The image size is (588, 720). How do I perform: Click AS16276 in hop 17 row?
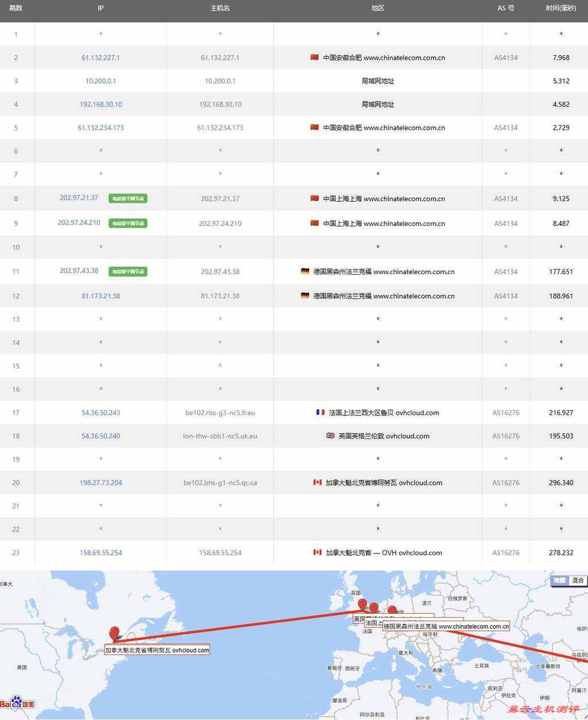[x=505, y=413]
